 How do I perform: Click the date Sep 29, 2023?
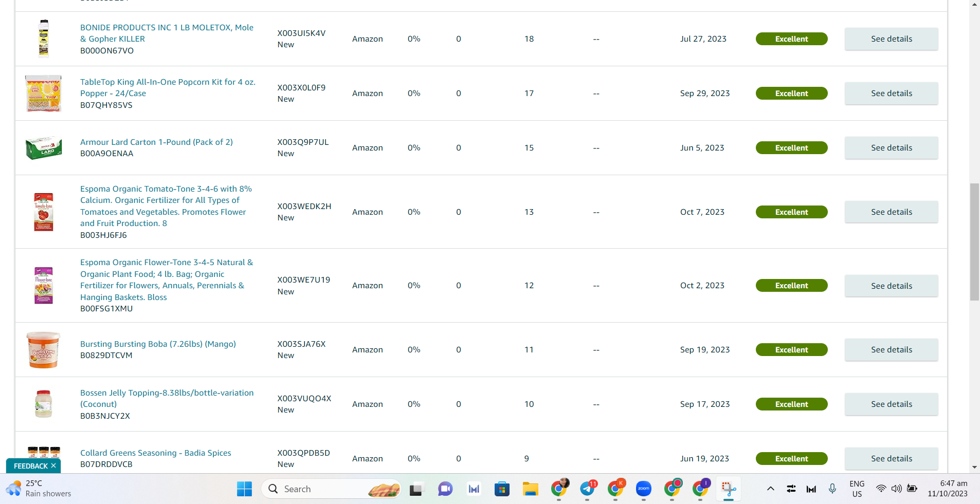pos(704,93)
